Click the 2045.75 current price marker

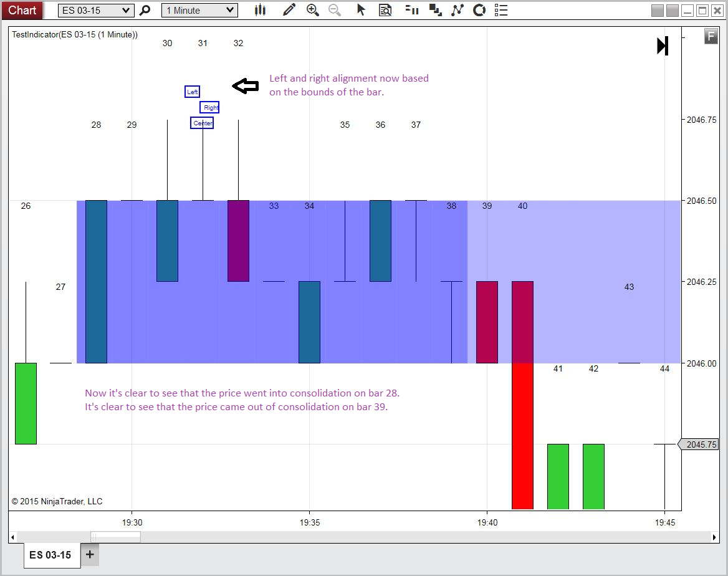point(699,444)
